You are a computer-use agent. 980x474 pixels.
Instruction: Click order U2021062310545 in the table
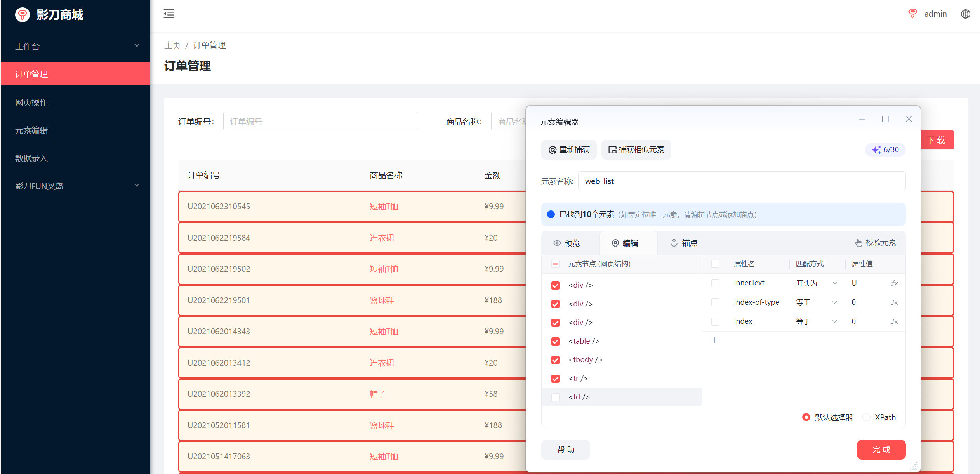pyautogui.click(x=219, y=207)
